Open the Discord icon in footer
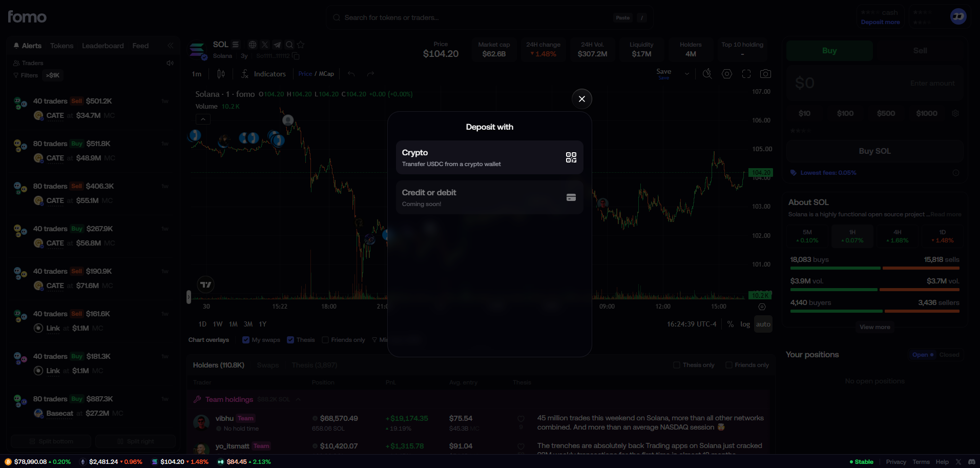The width and height of the screenshot is (980, 468). coord(971,462)
